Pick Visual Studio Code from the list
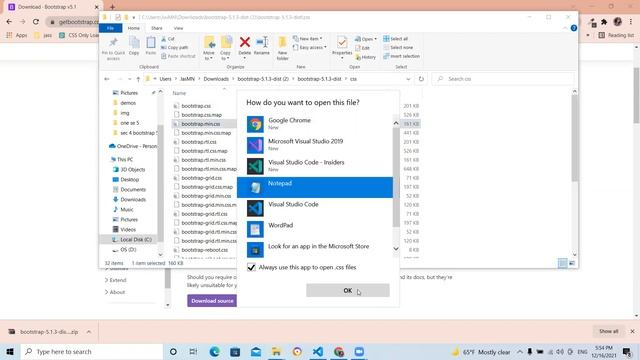The width and height of the screenshot is (640, 360). coord(315,208)
